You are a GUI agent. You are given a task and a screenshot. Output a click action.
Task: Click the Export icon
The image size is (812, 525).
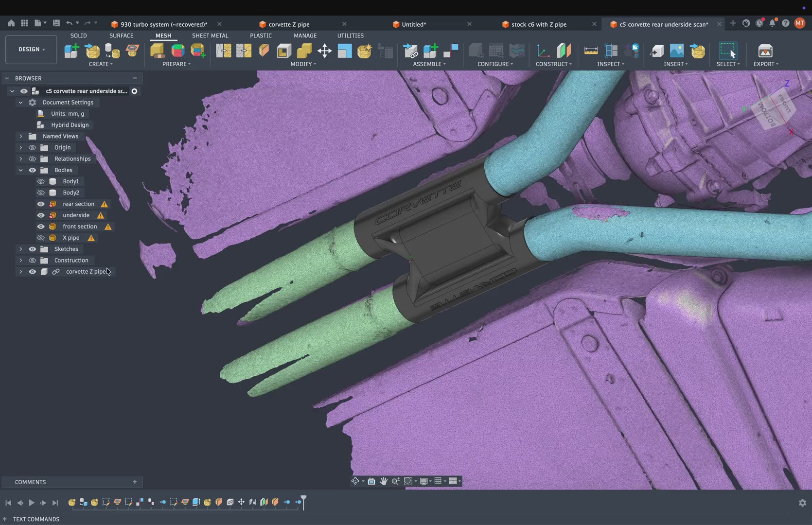coord(765,51)
